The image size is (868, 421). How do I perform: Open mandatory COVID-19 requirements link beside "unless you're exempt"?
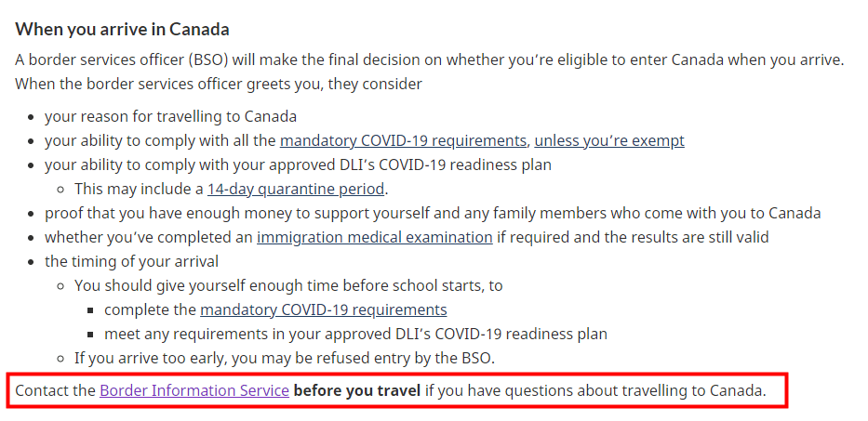[403, 141]
